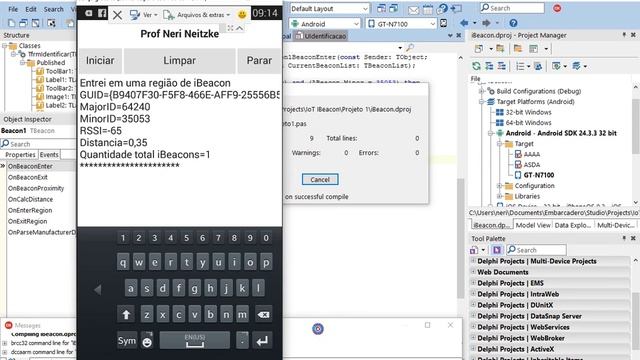Click the toggle form/unit toolbar icon
The width and height of the screenshot is (640, 360).
51,23
